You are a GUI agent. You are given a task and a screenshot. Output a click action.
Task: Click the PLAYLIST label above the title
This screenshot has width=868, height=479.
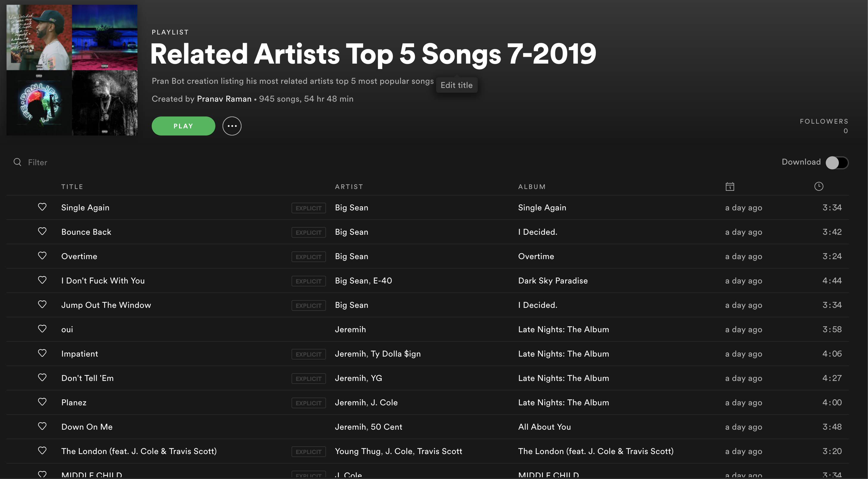pos(170,32)
